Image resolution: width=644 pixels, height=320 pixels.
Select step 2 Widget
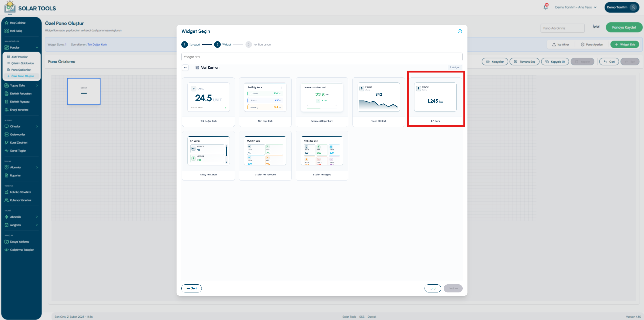pos(222,44)
